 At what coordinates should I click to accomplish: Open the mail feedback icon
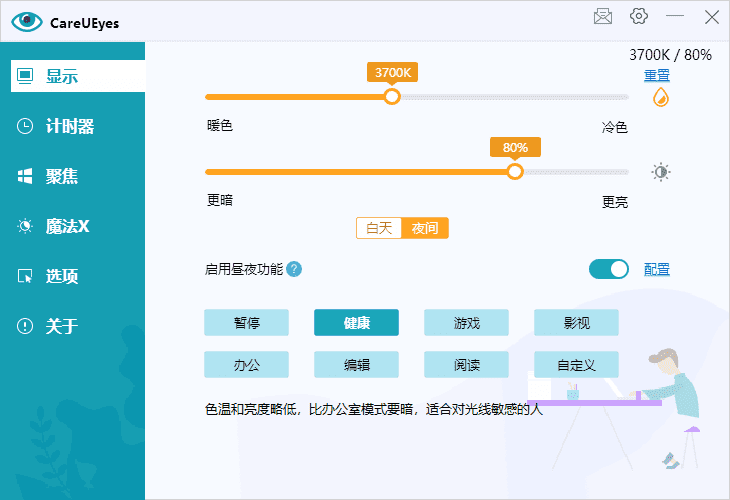603,16
